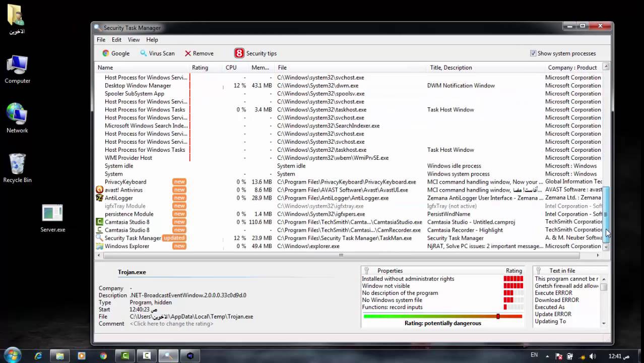The width and height of the screenshot is (644, 363).
Task: Open the Windows Start menu
Action: click(x=13, y=355)
